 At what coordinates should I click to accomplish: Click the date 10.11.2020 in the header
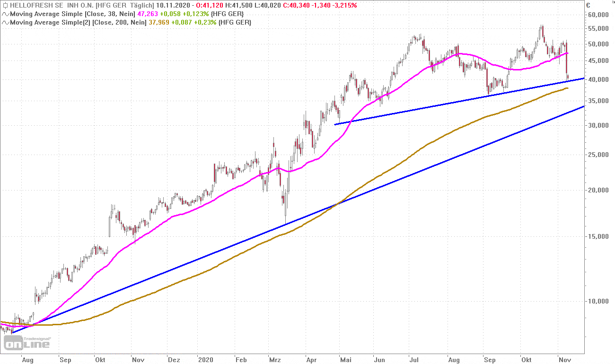174,6
